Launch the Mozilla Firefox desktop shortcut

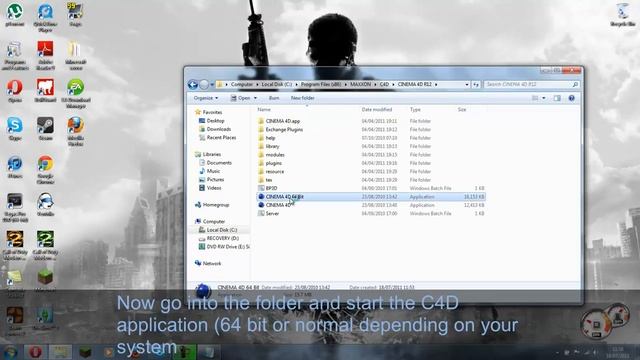pyautogui.click(x=76, y=131)
